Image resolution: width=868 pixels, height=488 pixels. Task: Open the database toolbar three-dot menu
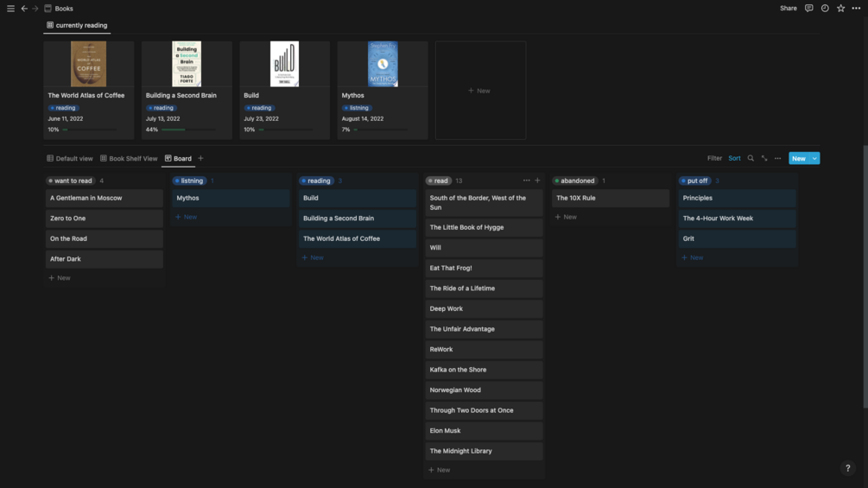[x=778, y=158]
